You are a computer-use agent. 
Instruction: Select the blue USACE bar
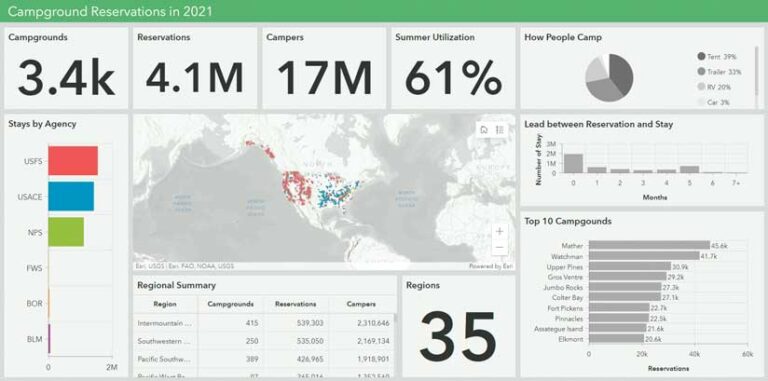tap(71, 196)
